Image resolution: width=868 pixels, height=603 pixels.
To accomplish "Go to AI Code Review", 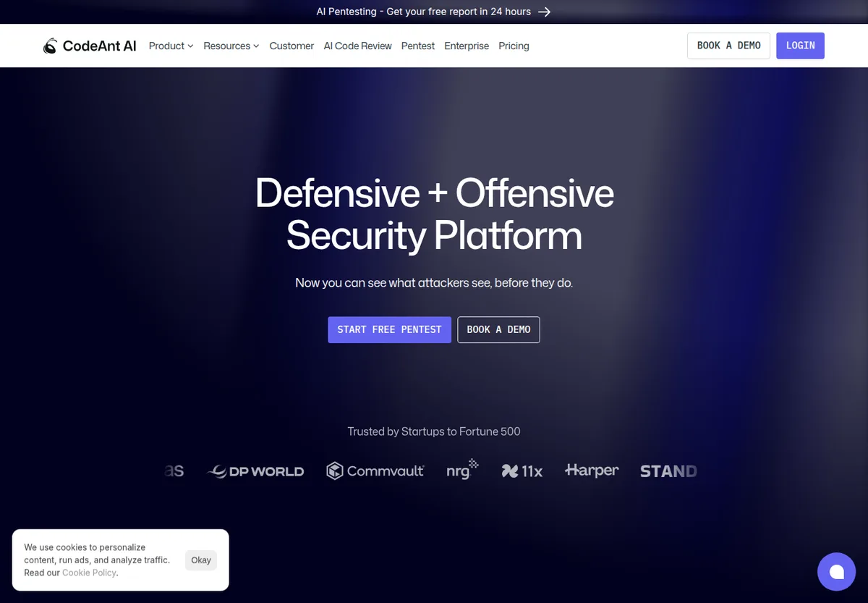I will pyautogui.click(x=357, y=46).
